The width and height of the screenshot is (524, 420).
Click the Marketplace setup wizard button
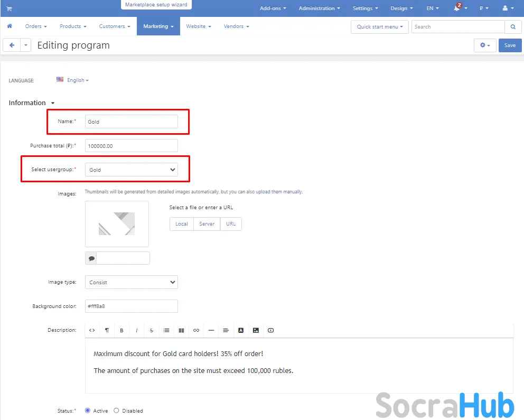coord(156,5)
